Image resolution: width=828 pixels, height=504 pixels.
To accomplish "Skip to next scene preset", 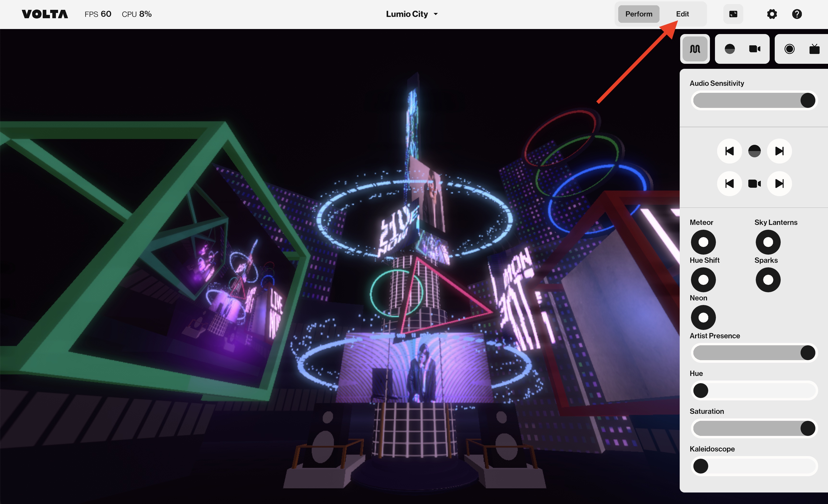I will [779, 151].
